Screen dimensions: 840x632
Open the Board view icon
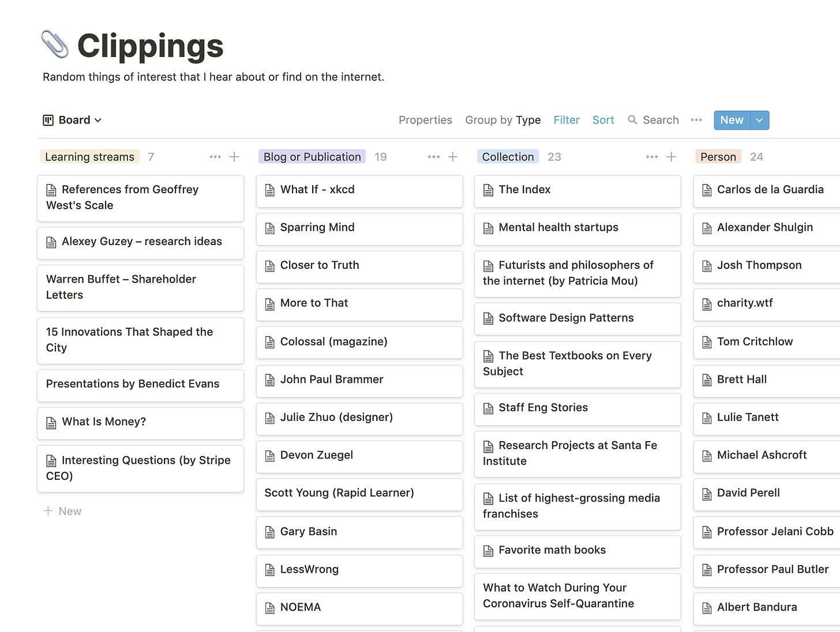[48, 120]
